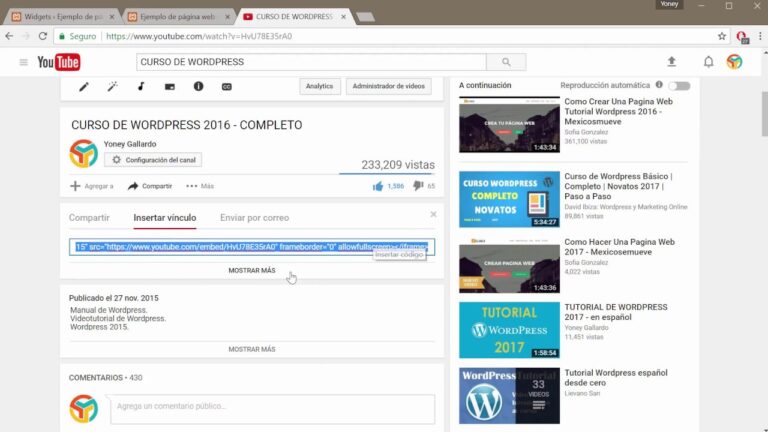This screenshot has width=768, height=432.
Task: Expand MOSTRAR MÁS under embed code
Action: (252, 270)
